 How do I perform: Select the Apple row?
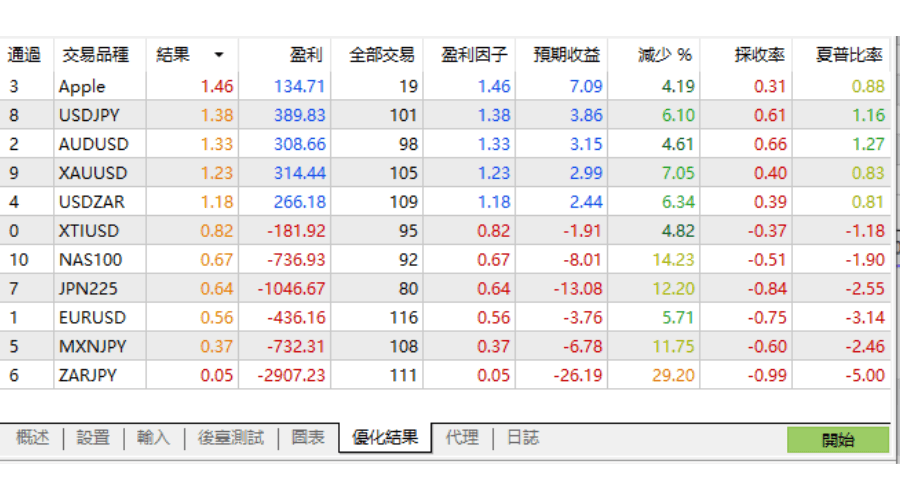(445, 86)
